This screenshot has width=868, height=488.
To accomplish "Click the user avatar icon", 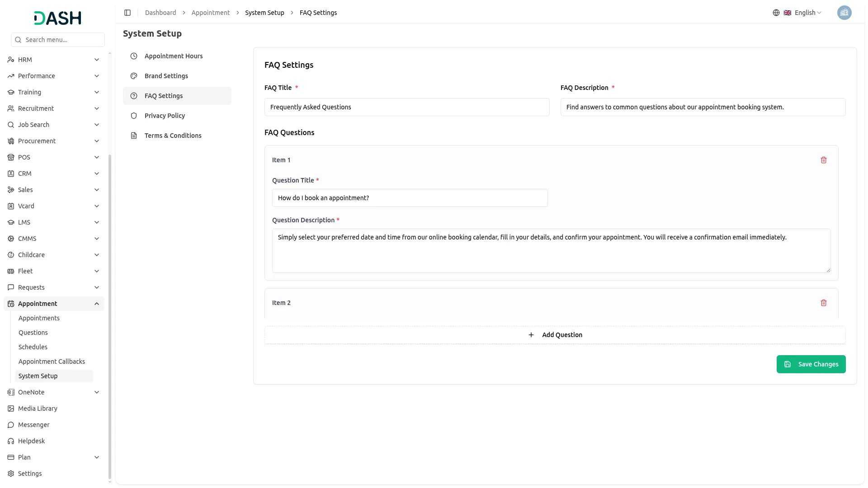I will click(844, 13).
